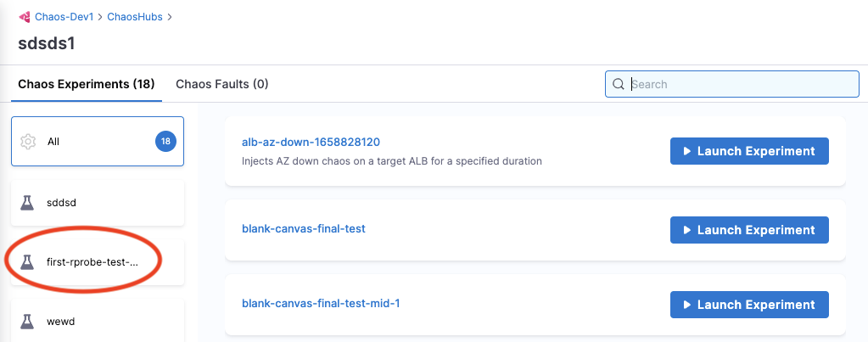Open the blank-canvas-final-test-mid-1 experiment link
The height and width of the screenshot is (342, 868).
pyautogui.click(x=321, y=303)
